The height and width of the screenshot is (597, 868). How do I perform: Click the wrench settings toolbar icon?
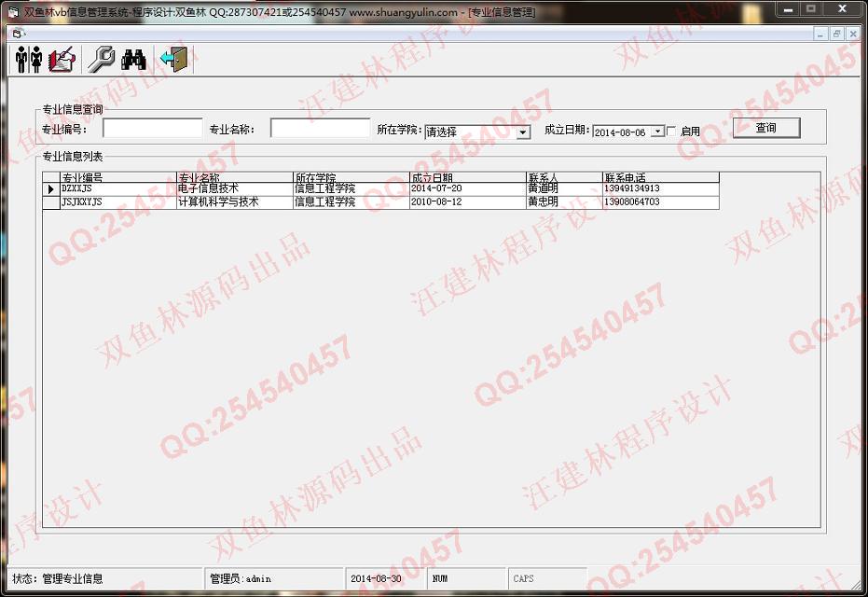click(102, 60)
